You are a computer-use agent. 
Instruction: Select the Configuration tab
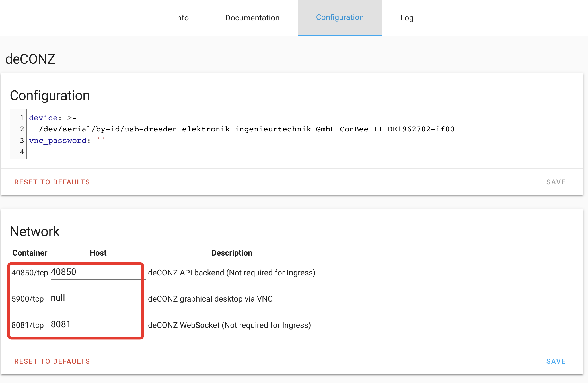[340, 18]
